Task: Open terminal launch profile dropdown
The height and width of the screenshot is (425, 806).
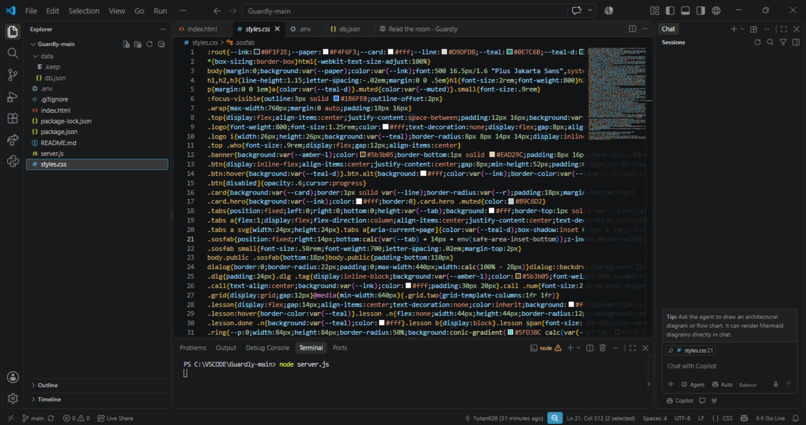Action: pyautogui.click(x=579, y=348)
